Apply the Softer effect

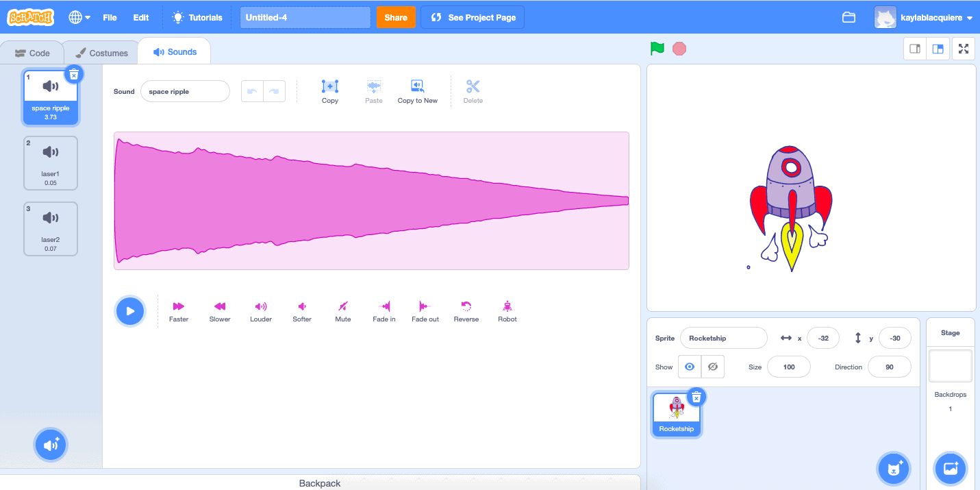point(301,310)
